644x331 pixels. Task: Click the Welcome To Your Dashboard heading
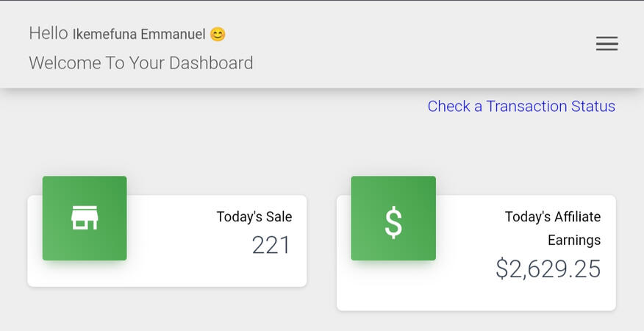coord(140,63)
